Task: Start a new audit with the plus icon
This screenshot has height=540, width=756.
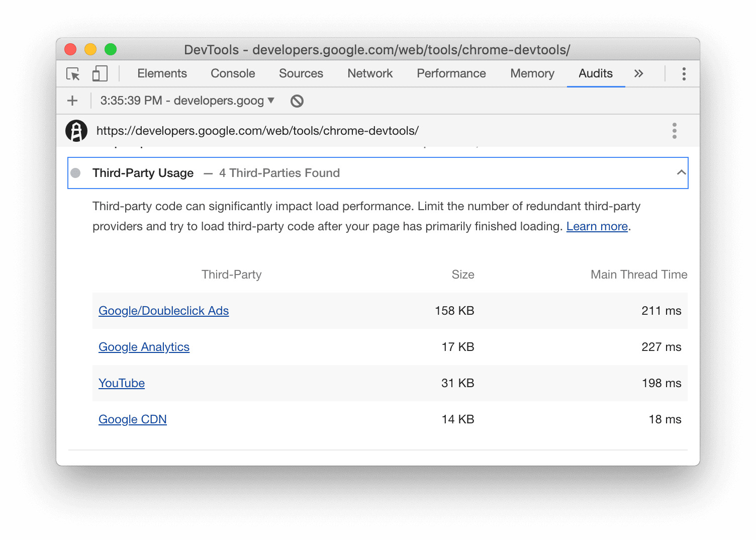Action: coord(72,100)
